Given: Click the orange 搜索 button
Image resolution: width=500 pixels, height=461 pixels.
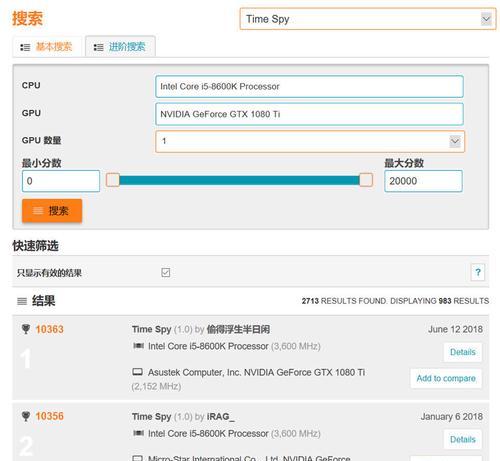Looking at the screenshot, I should [x=52, y=211].
